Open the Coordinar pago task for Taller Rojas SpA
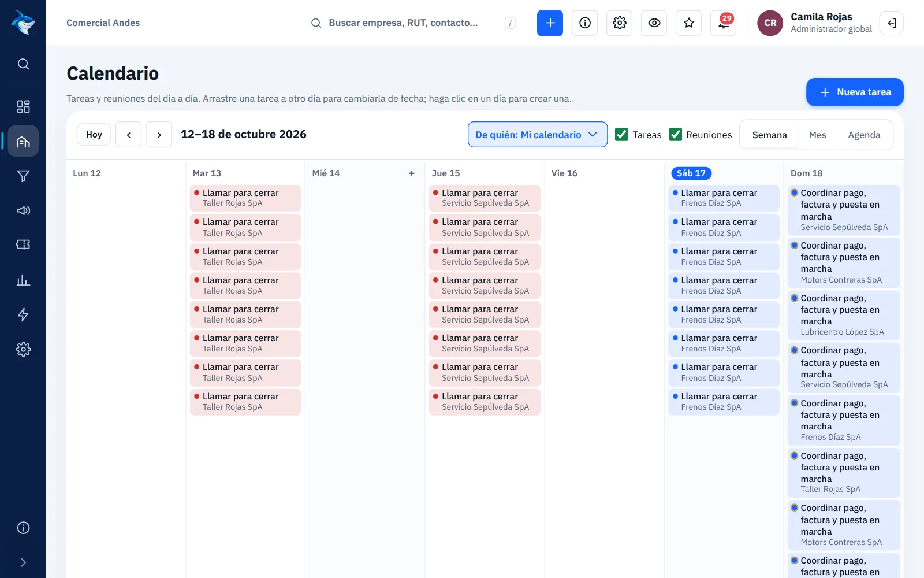 [x=844, y=472]
